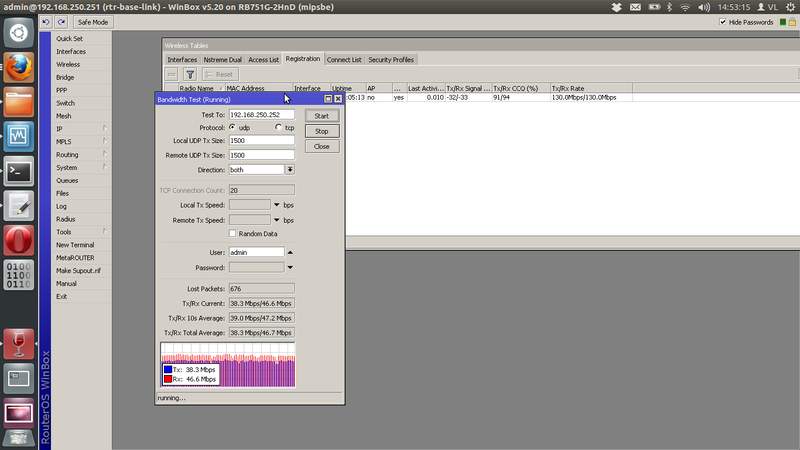The image size is (800, 450).
Task: Click the Safe Mode button
Action: [93, 22]
